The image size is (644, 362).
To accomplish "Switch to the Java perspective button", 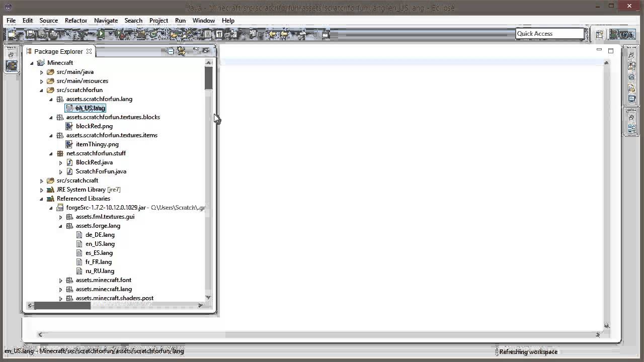I will click(622, 34).
